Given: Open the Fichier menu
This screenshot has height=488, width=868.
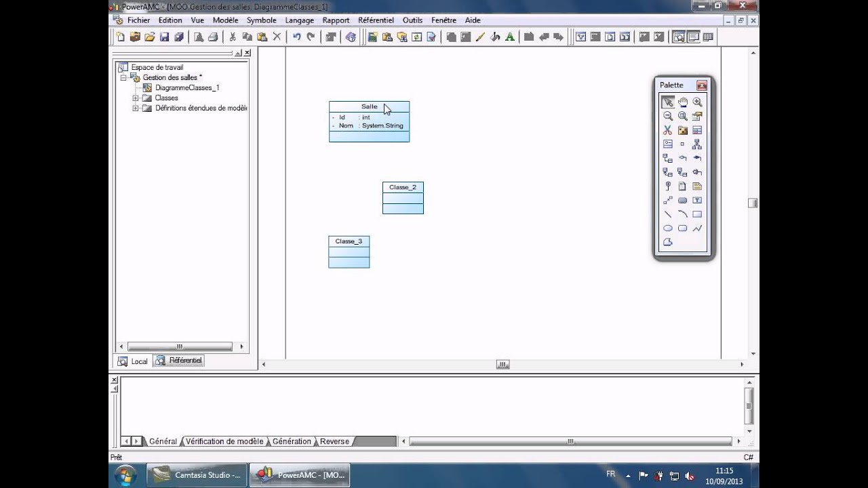Looking at the screenshot, I should pos(139,20).
